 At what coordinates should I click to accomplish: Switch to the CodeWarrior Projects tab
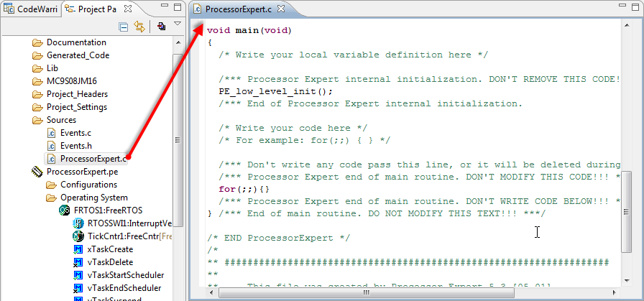point(30,9)
